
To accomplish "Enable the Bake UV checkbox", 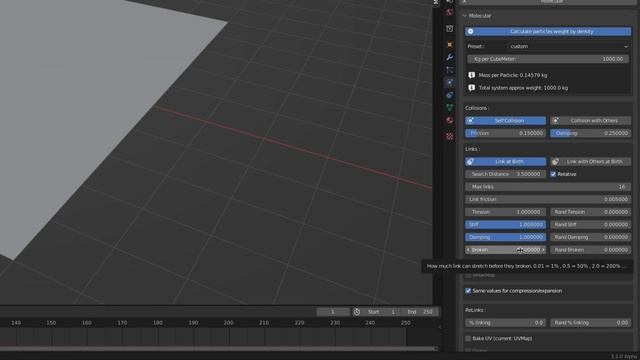I will 468,338.
